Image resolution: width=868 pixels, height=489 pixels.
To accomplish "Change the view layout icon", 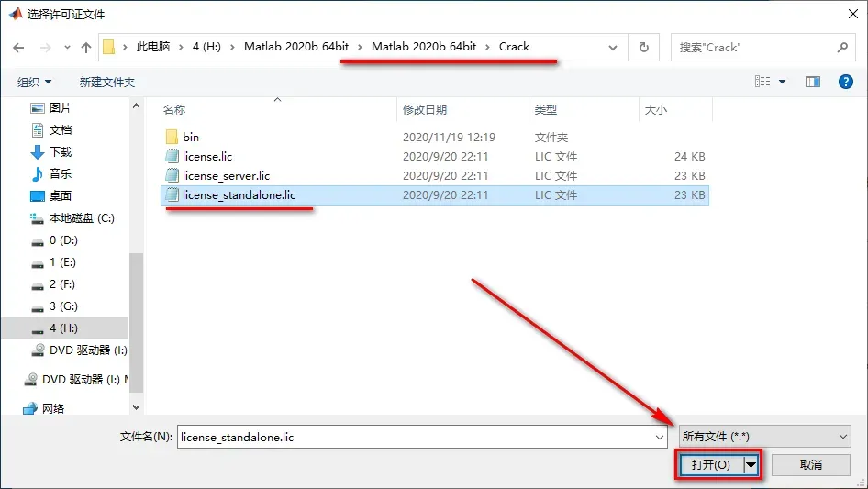I will click(762, 82).
